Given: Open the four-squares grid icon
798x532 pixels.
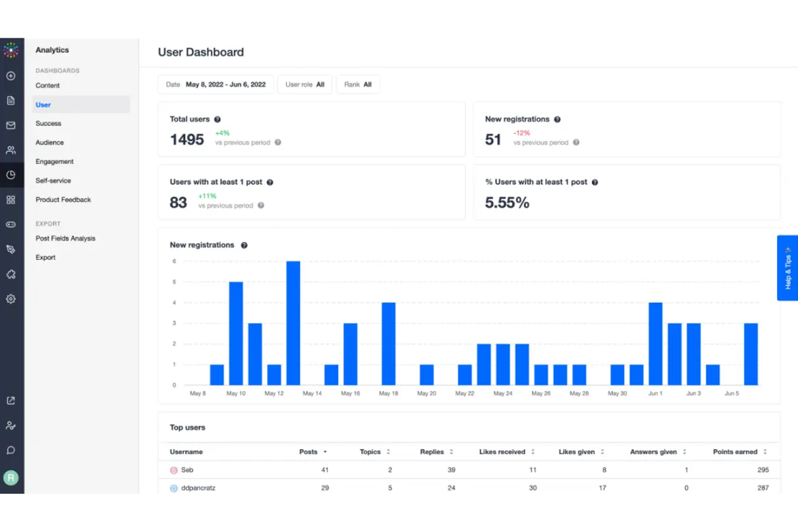Looking at the screenshot, I should (x=11, y=200).
